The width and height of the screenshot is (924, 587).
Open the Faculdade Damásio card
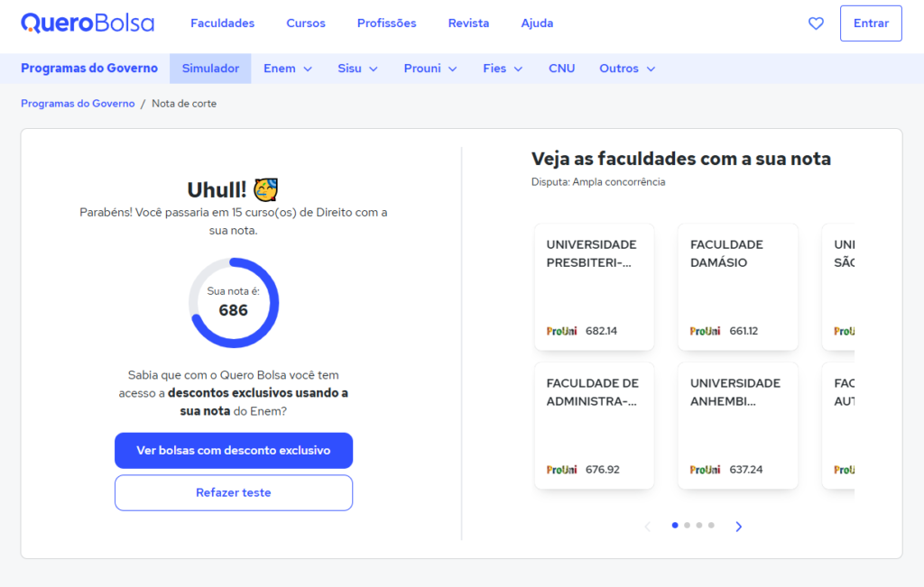click(x=738, y=287)
